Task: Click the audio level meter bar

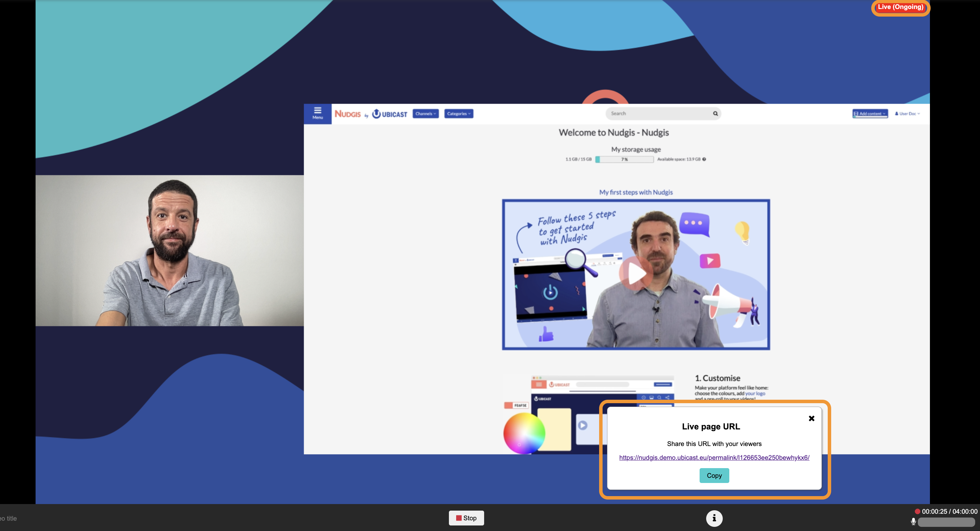Action: tap(947, 522)
